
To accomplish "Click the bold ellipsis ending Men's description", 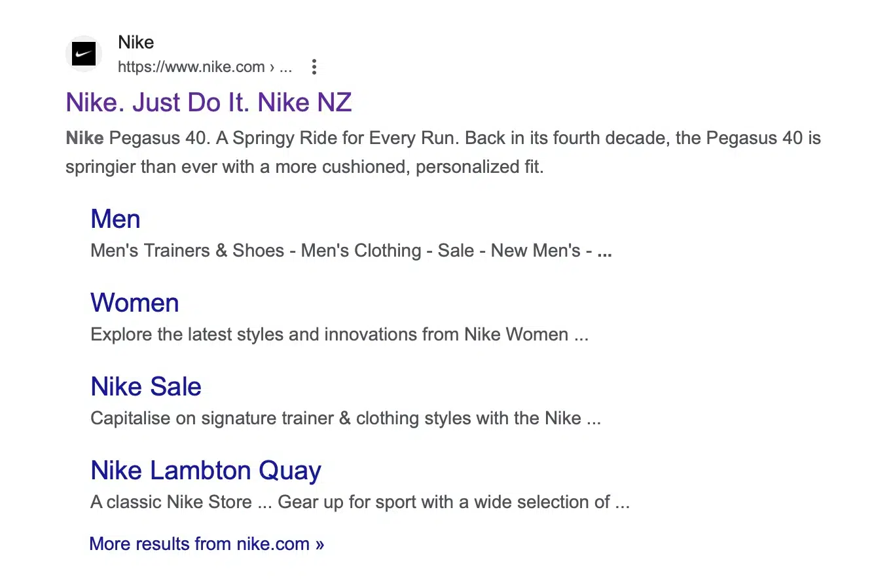I will (x=604, y=252).
